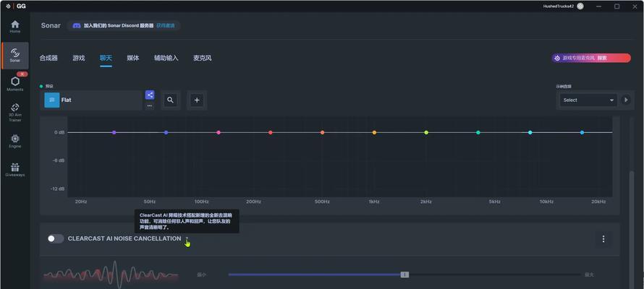Viewport: 644px width, 289px height.
Task: Switch to the 媒体 tab
Action: tap(133, 58)
